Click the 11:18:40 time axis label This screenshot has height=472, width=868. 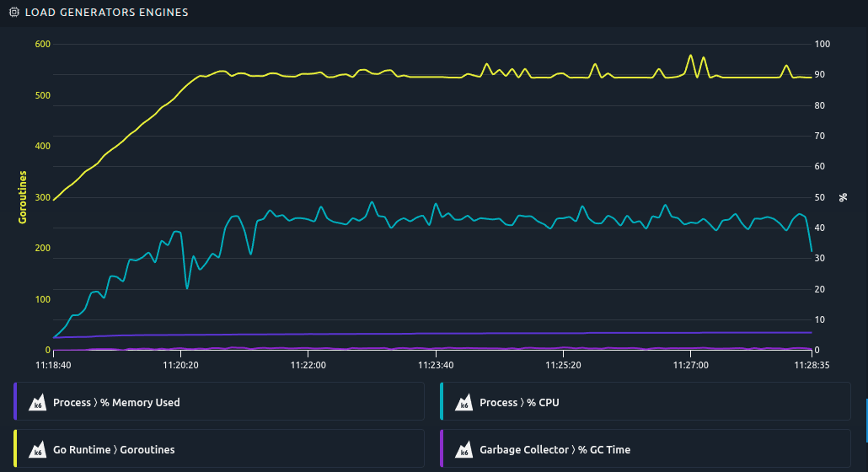(53, 365)
